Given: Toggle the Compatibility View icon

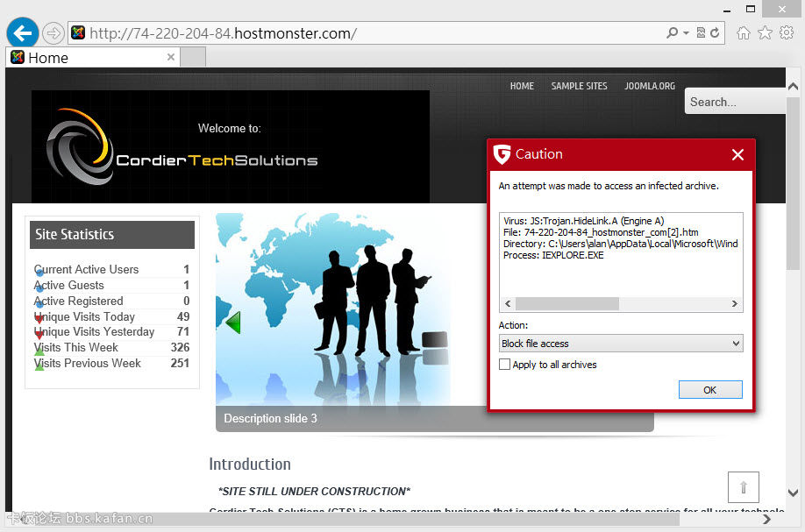Looking at the screenshot, I should click(701, 32).
